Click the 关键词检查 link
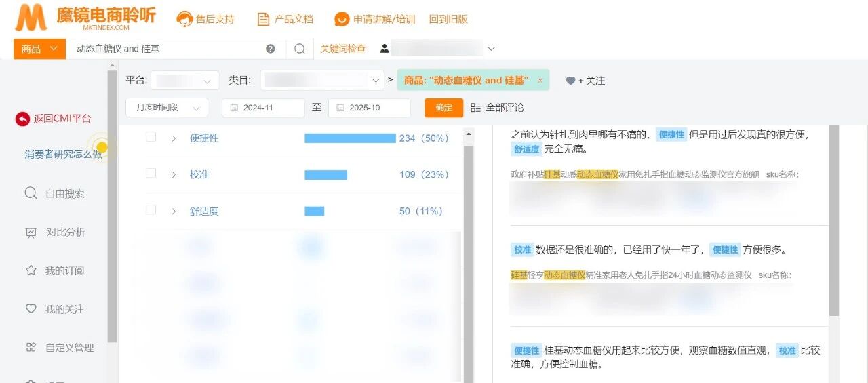The height and width of the screenshot is (383, 868). click(x=342, y=49)
